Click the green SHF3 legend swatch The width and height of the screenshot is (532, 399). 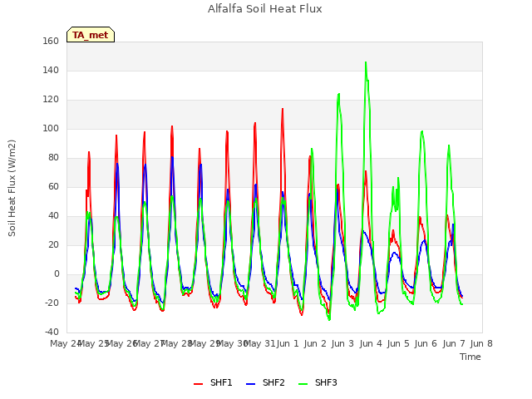coord(303,384)
